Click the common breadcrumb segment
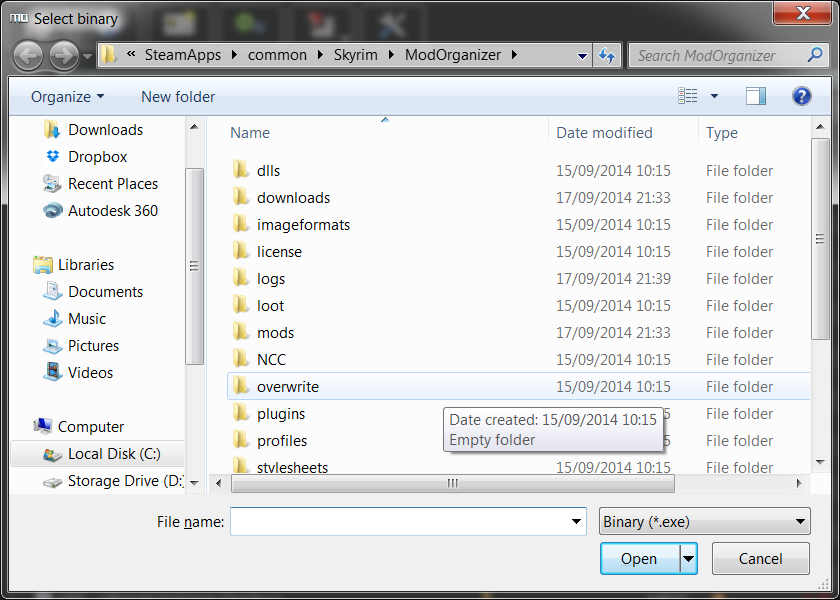Image resolution: width=840 pixels, height=600 pixels. (278, 55)
